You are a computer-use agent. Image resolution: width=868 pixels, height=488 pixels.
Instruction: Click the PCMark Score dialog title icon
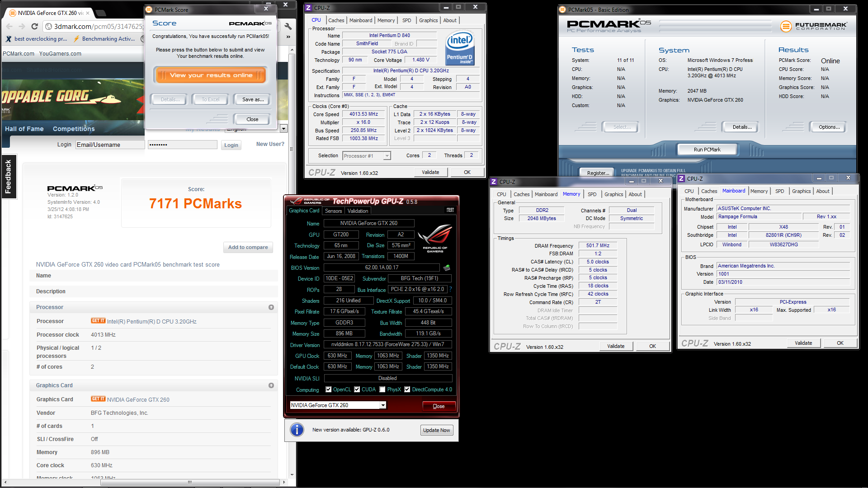tap(149, 9)
